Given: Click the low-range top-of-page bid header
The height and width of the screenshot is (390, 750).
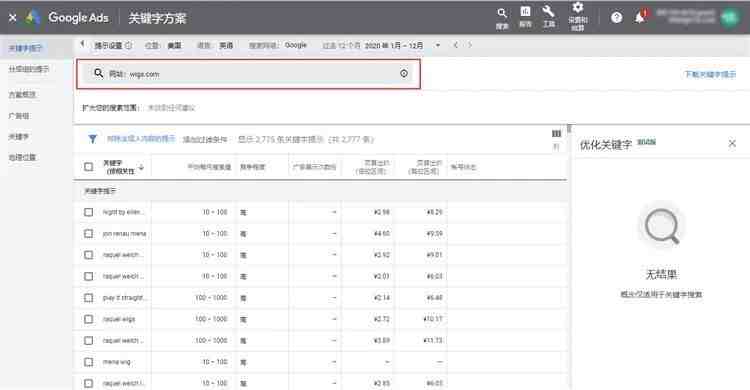Looking at the screenshot, I should pyautogui.click(x=373, y=167).
